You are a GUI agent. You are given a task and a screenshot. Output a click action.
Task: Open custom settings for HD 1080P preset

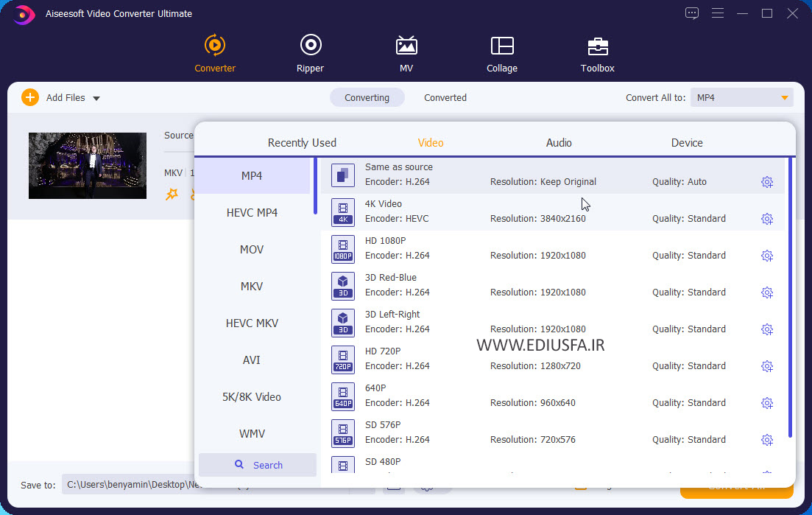pyautogui.click(x=766, y=256)
